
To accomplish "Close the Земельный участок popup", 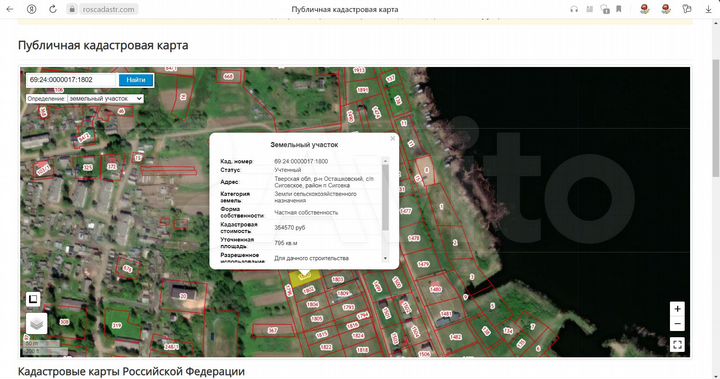I will [x=393, y=138].
